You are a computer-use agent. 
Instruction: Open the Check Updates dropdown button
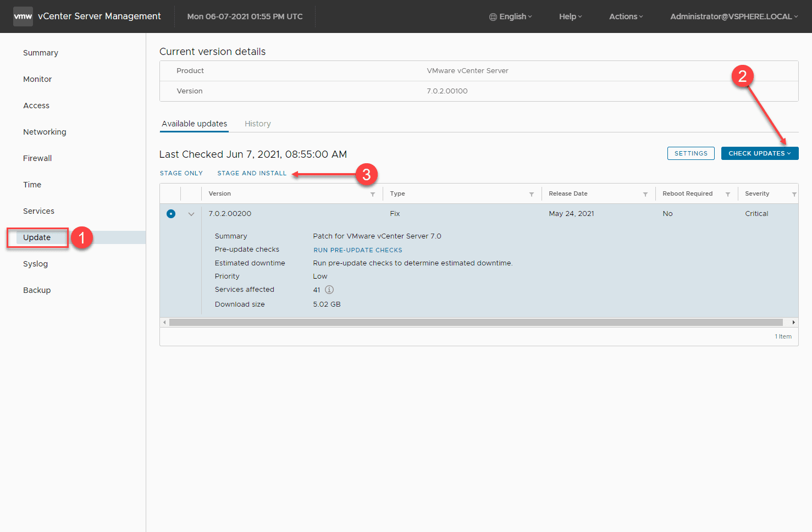point(759,153)
